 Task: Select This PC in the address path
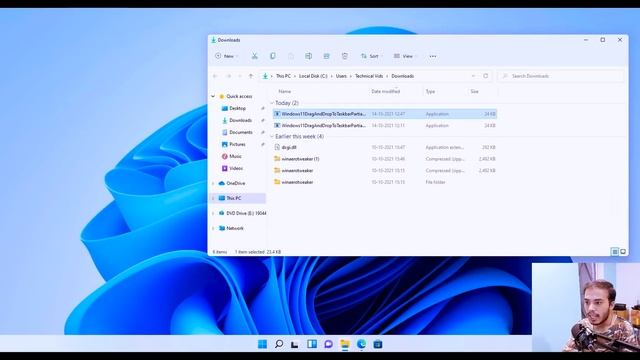tap(283, 76)
